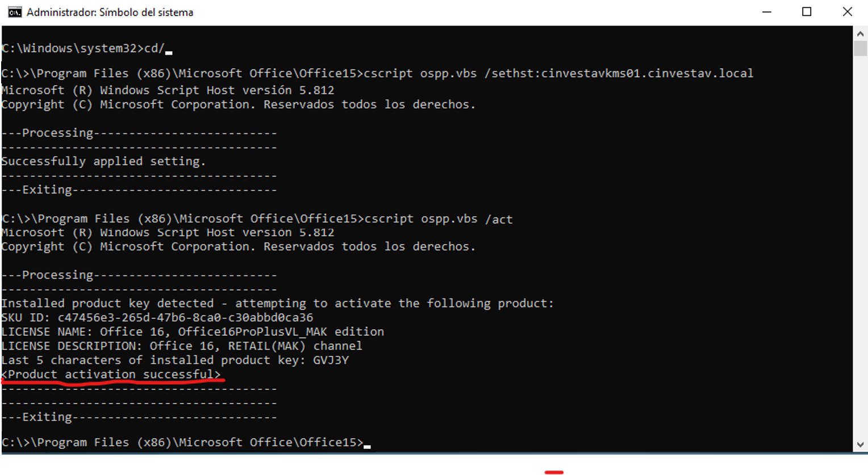This screenshot has width=868, height=475.
Task: Click the 'Installed product key detected' line
Action: tap(277, 304)
